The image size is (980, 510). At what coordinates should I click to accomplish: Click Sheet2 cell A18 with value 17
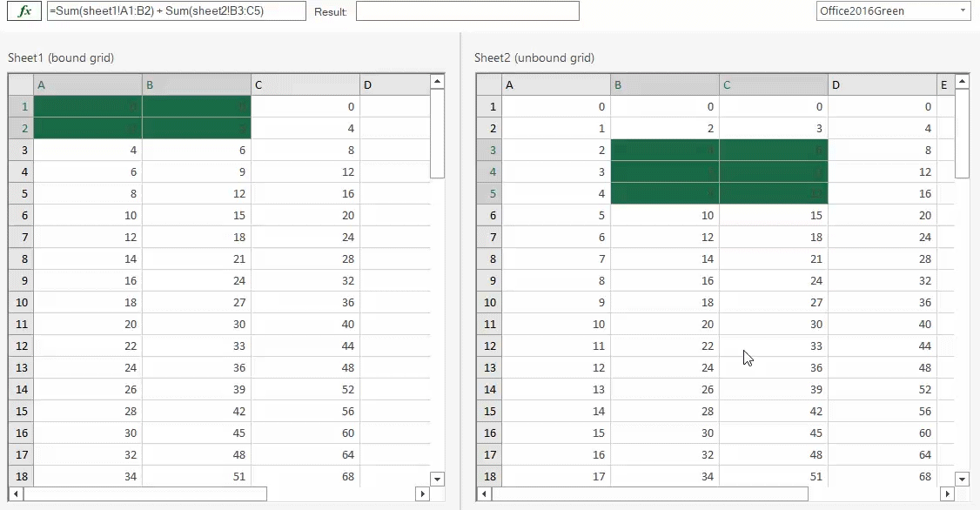555,476
